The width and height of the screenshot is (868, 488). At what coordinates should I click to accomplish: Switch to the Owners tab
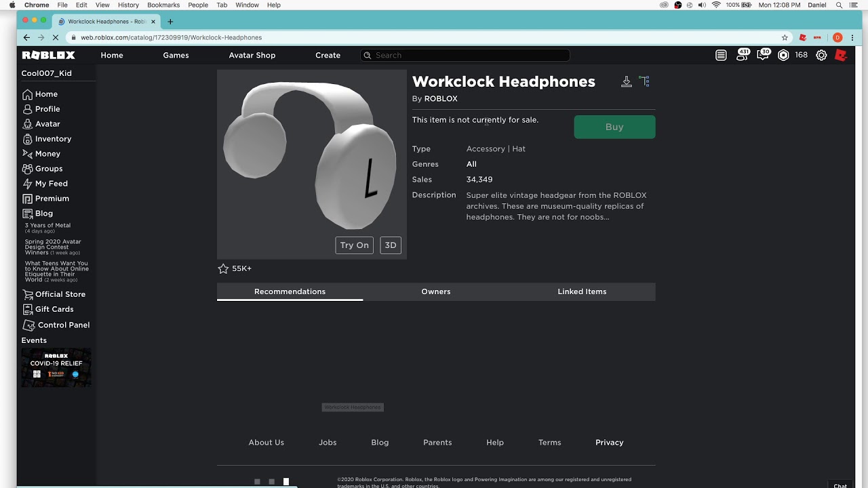point(436,291)
